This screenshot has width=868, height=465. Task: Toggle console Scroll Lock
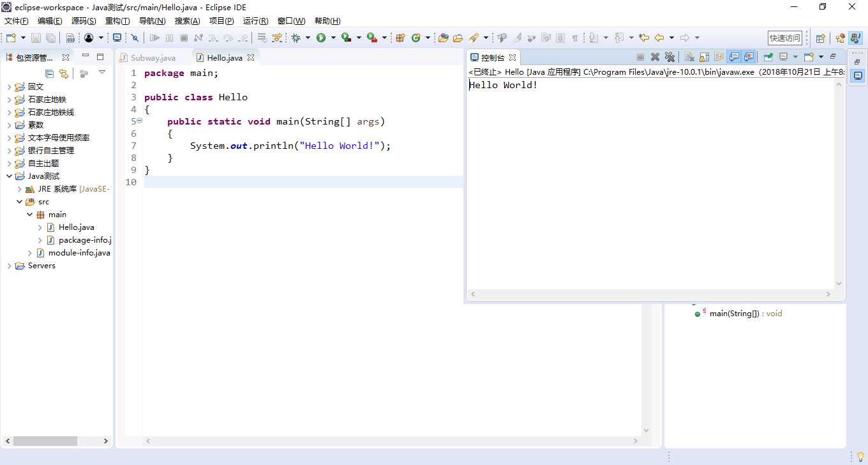pos(704,57)
